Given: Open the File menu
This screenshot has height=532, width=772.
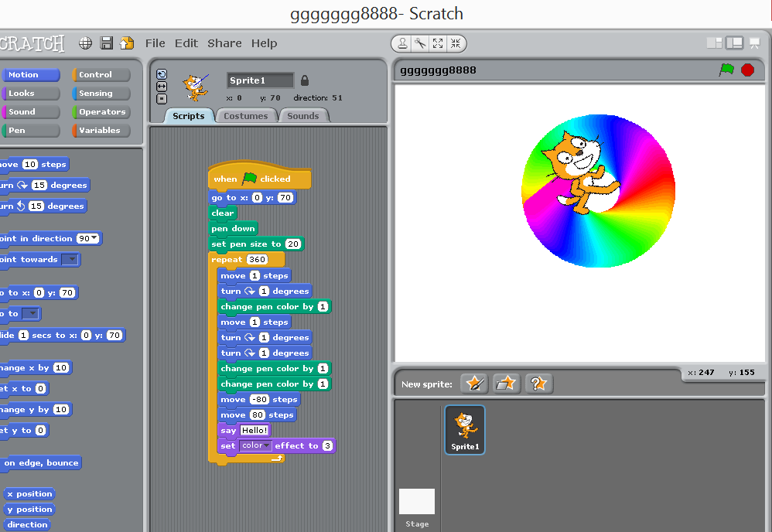Looking at the screenshot, I should coord(155,43).
